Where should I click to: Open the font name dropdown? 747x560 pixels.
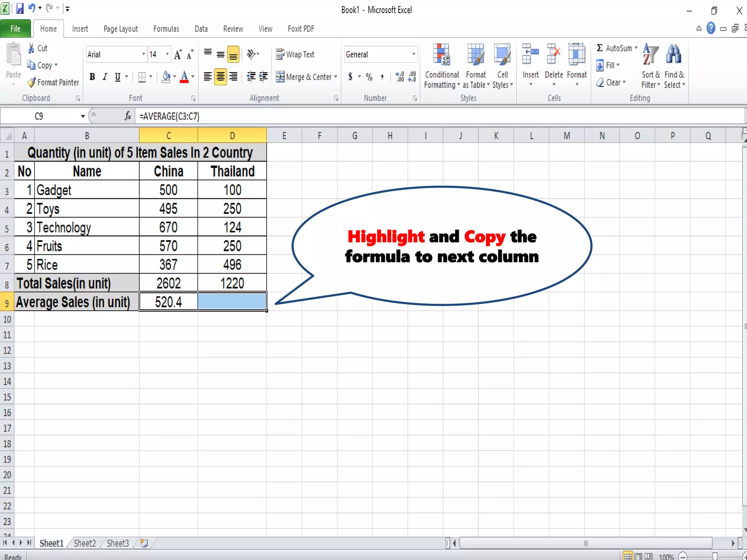click(143, 54)
